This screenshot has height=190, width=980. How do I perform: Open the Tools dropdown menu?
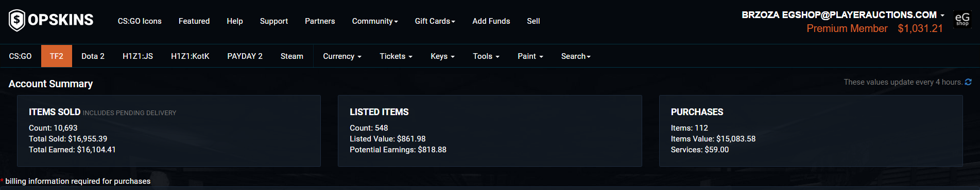tap(486, 56)
